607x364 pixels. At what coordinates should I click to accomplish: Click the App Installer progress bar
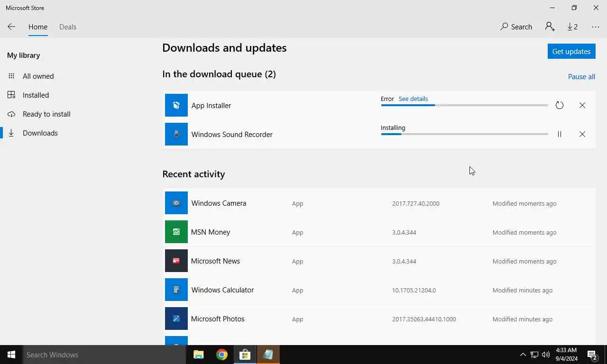point(464,105)
